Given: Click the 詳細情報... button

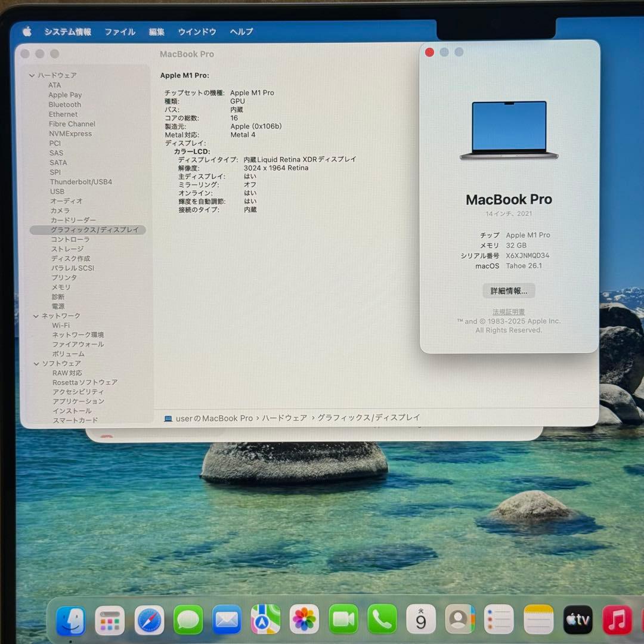Looking at the screenshot, I should tap(509, 291).
